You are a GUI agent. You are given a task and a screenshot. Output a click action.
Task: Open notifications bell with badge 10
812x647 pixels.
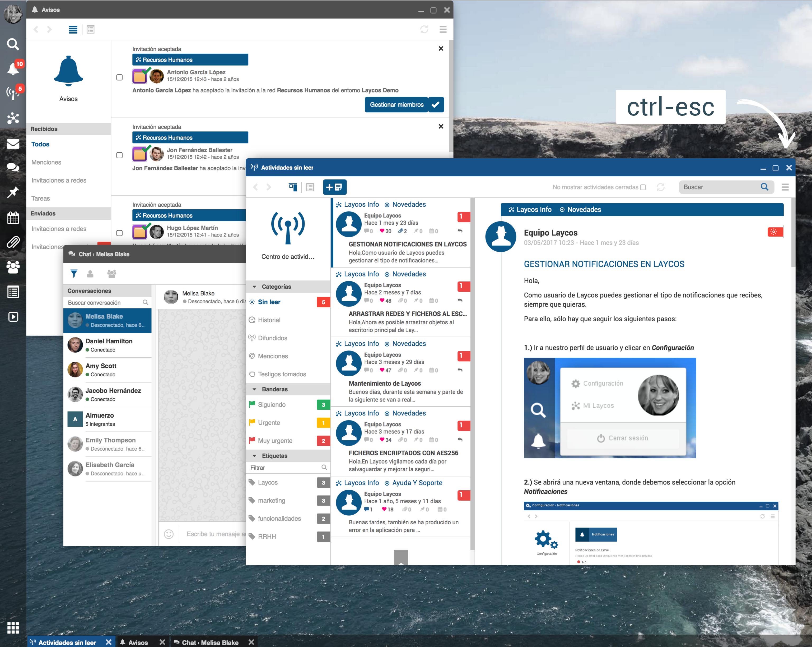point(13,68)
